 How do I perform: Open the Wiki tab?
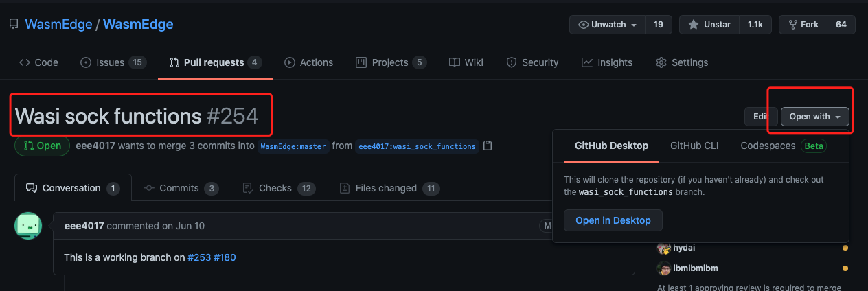tap(466, 62)
